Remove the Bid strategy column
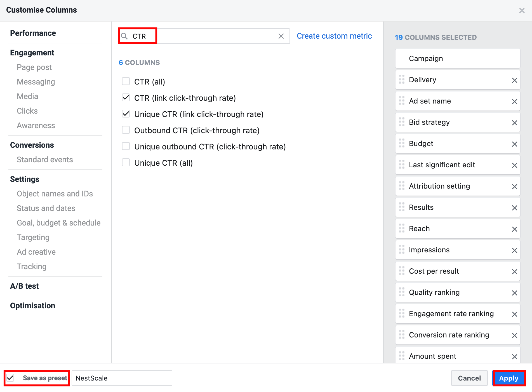532x392 pixels. (x=514, y=123)
